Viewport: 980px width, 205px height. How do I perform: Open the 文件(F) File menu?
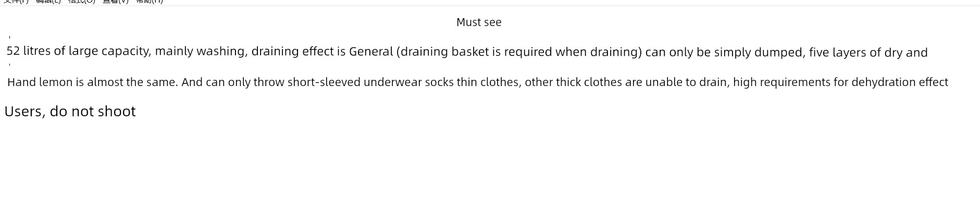[x=16, y=2]
